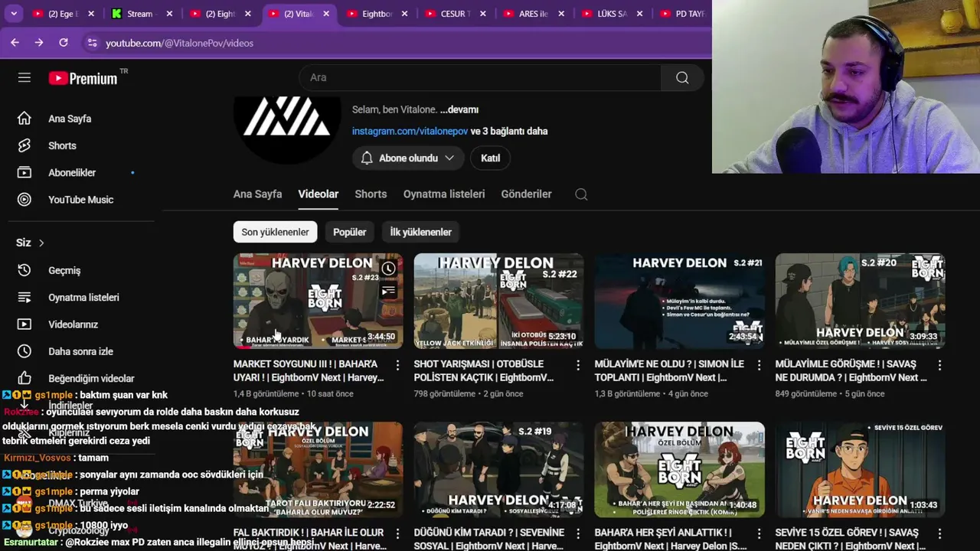Switch to channel Shorts tab
The width and height of the screenshot is (980, 551).
[x=371, y=194]
